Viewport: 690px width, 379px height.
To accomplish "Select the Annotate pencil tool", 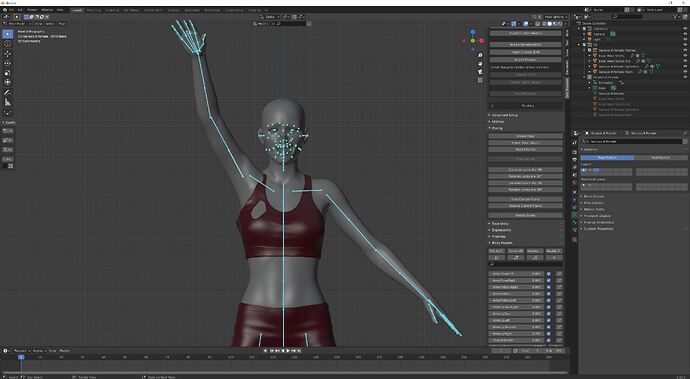I will point(7,92).
